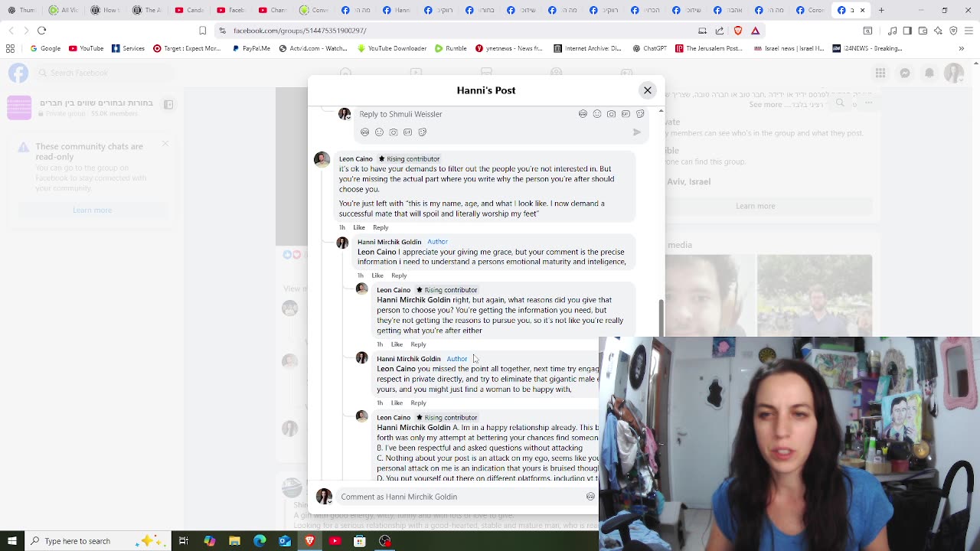The image size is (980, 551).
Task: Open the top-level Leon Caino author name
Action: click(355, 159)
